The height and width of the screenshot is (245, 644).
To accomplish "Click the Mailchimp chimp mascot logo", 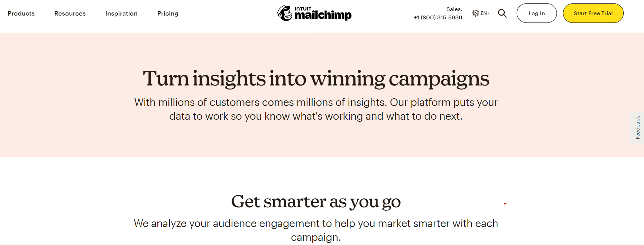I will (285, 13).
